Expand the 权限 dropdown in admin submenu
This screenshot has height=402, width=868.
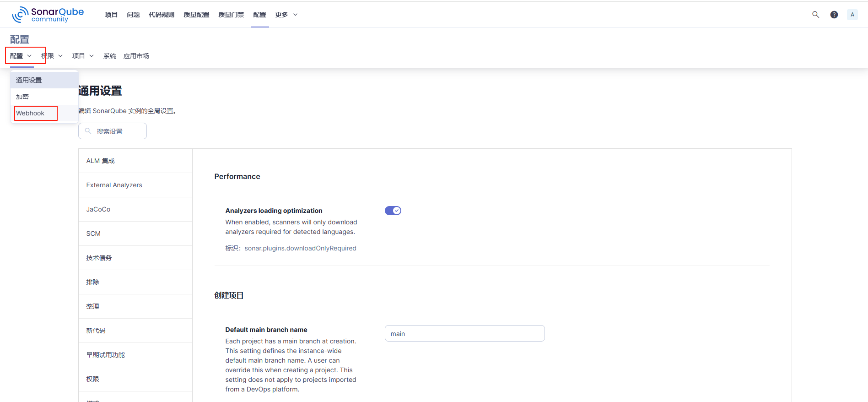(x=52, y=56)
